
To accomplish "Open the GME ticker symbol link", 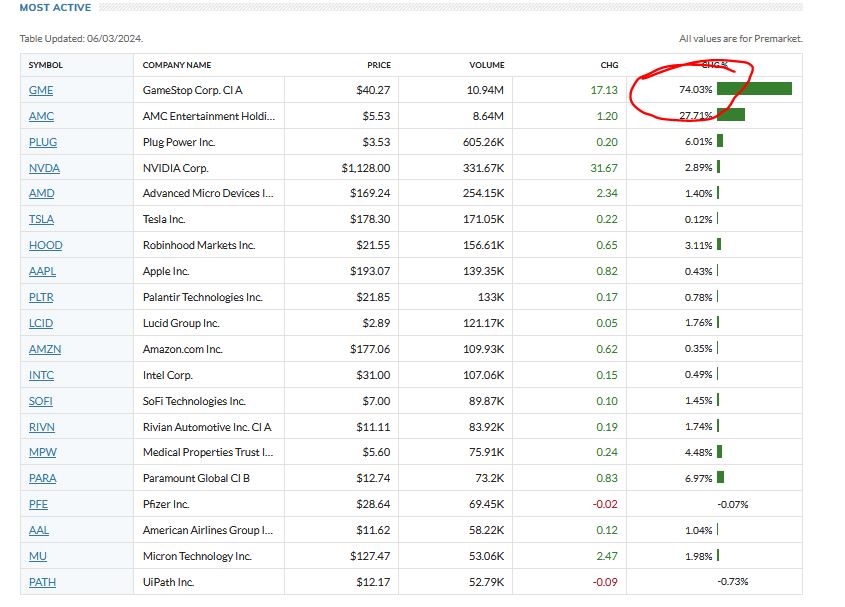I will 41,90.
